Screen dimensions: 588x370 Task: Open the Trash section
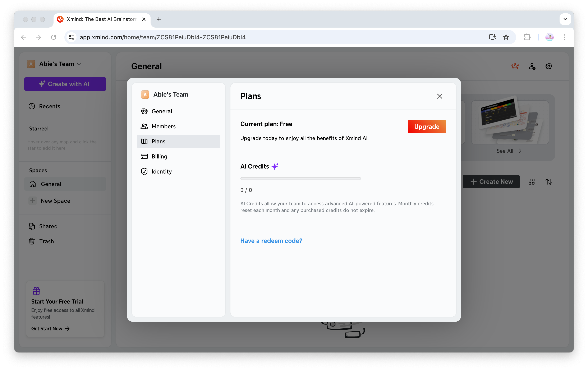click(65, 241)
